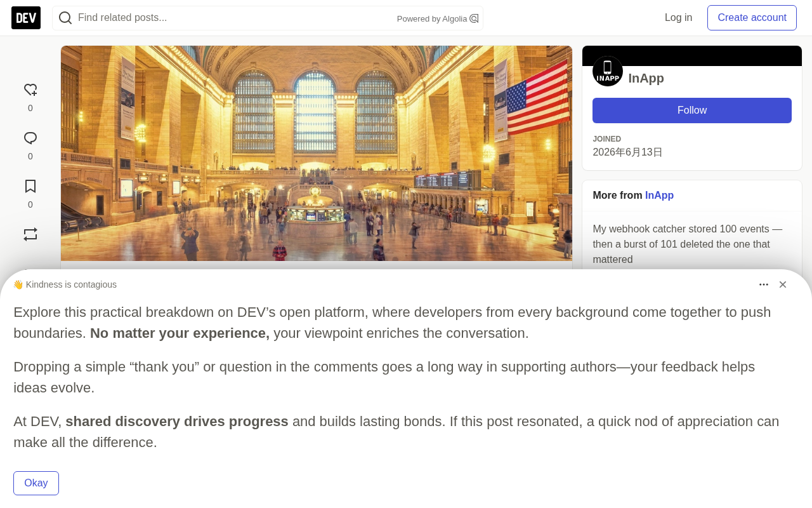Open InApp link in More from header

[x=659, y=196]
